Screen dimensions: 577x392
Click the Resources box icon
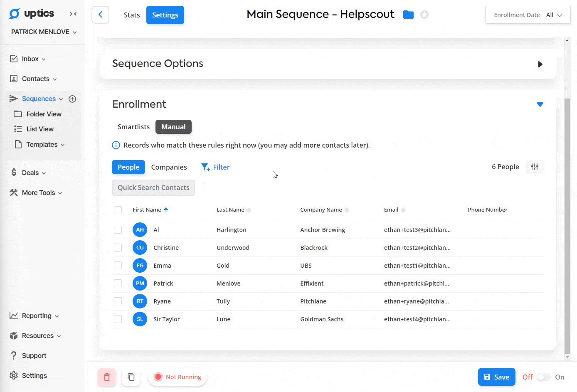point(14,335)
